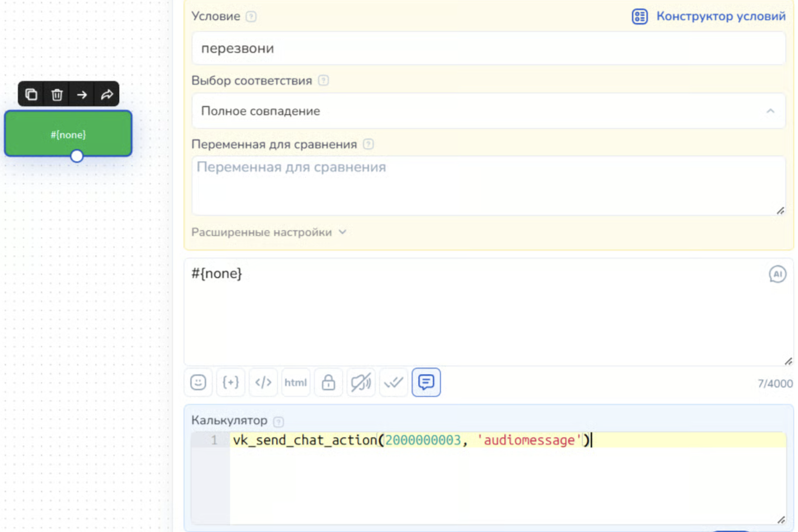Click the code brackets icon

tap(263, 383)
